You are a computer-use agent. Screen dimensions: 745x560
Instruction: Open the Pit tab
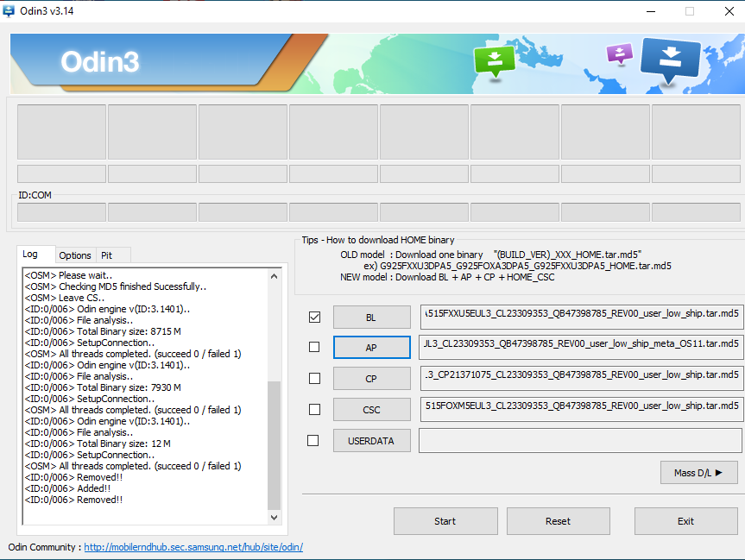(x=107, y=255)
